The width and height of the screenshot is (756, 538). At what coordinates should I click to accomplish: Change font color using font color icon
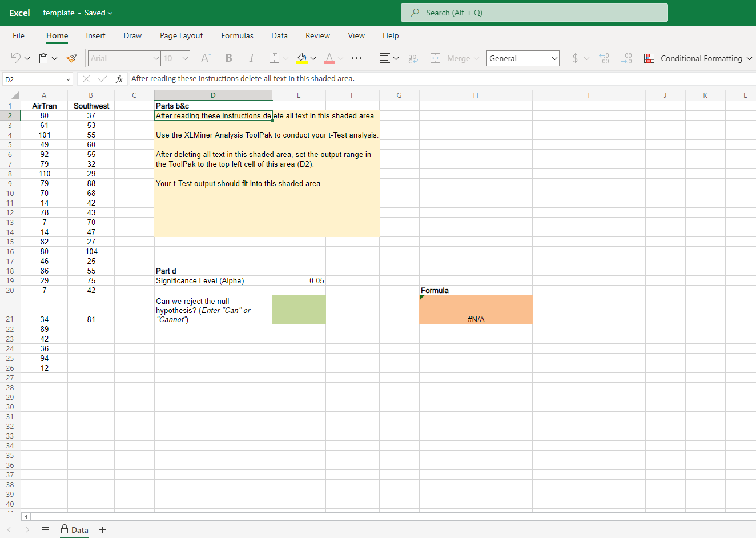pos(329,58)
